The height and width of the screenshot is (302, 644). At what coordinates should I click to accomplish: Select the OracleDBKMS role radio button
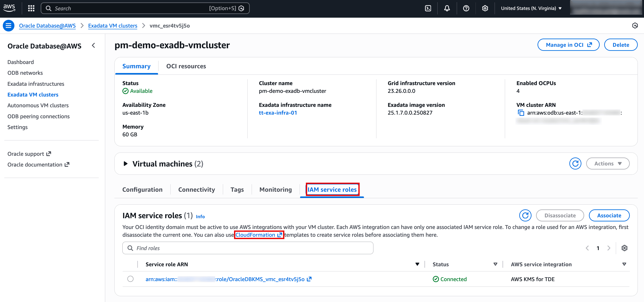pyautogui.click(x=130, y=279)
